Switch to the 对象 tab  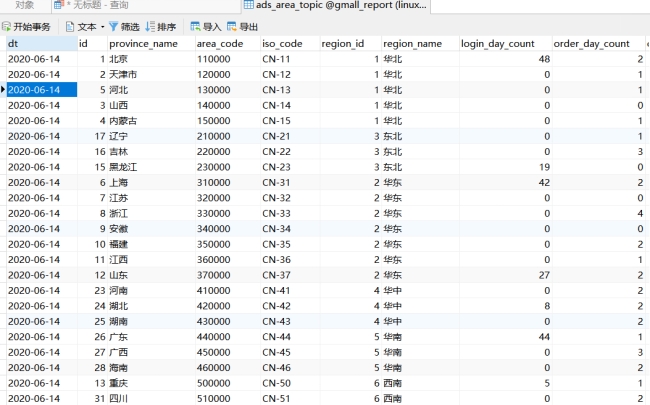(x=24, y=6)
